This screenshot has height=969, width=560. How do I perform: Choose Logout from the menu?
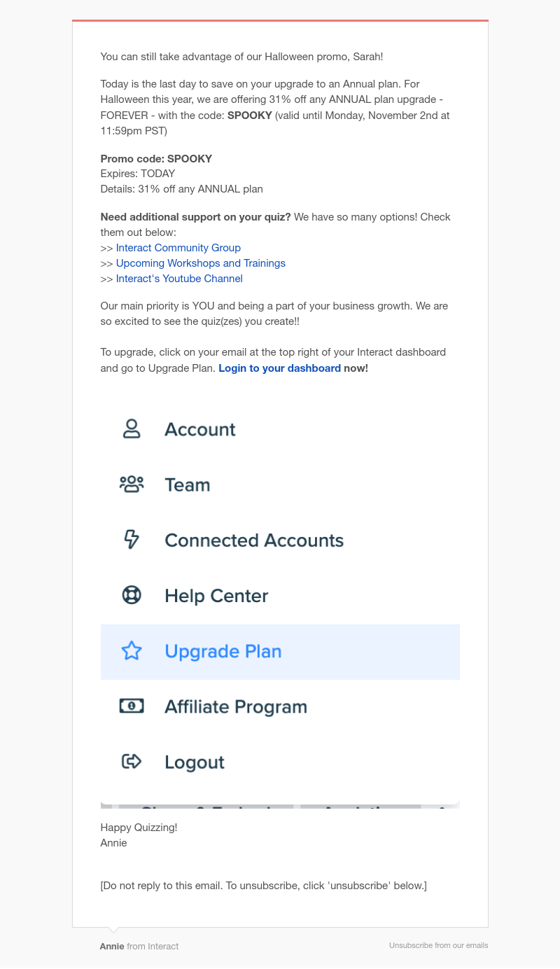(x=280, y=762)
